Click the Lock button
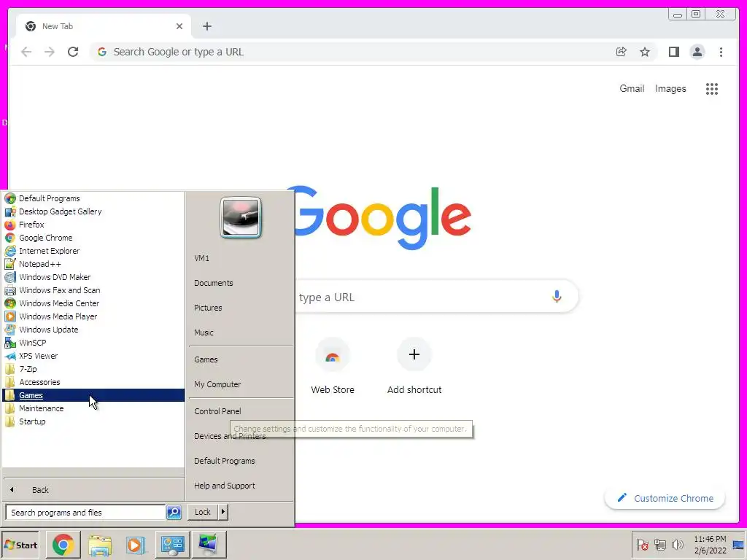This screenshot has width=747, height=560. (x=203, y=512)
